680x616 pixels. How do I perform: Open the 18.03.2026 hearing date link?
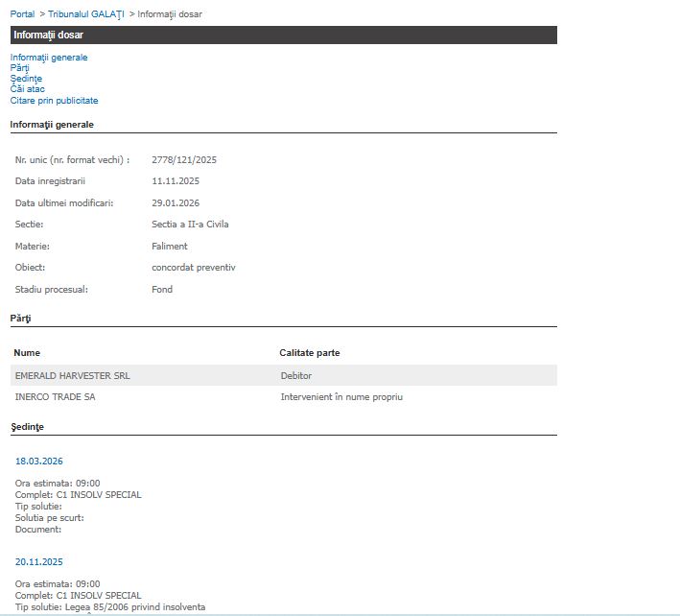click(x=38, y=462)
